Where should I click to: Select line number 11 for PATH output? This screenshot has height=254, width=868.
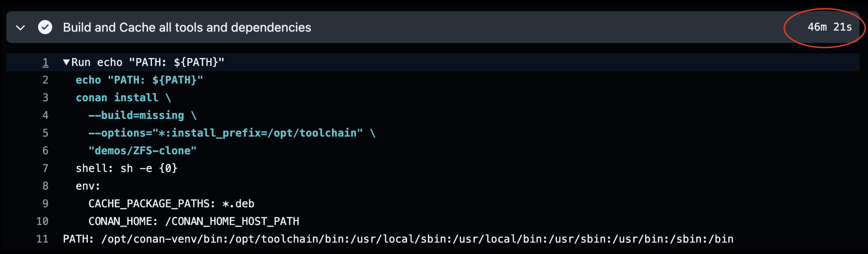point(42,239)
